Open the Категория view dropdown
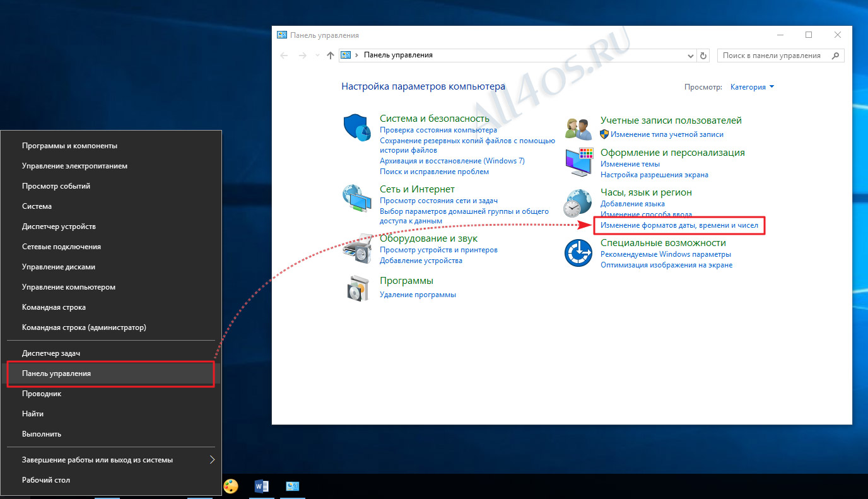 pyautogui.click(x=752, y=87)
